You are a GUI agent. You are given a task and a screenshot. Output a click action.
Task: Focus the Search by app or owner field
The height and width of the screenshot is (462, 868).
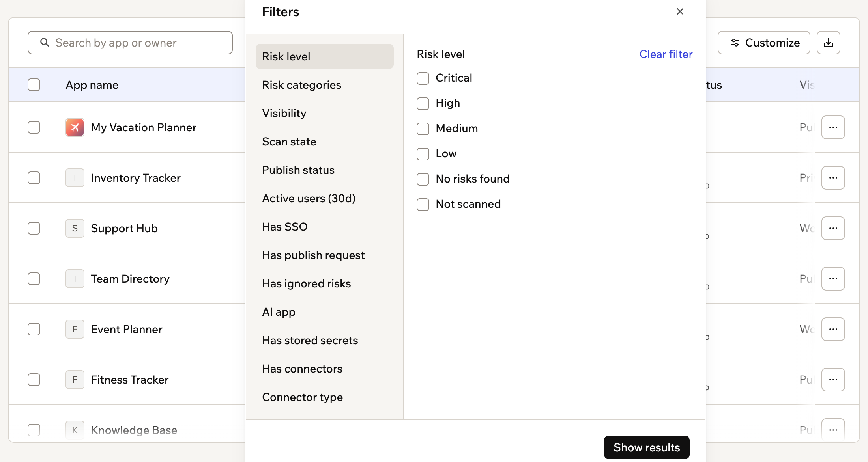130,43
